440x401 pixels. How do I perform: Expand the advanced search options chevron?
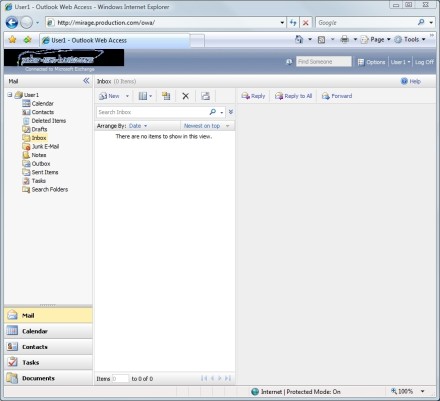(231, 112)
